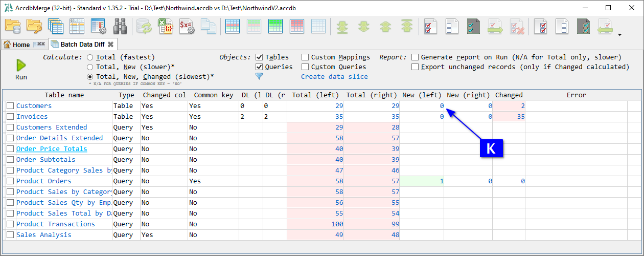
Task: Open the funnel filter under Queries
Action: coord(259,76)
